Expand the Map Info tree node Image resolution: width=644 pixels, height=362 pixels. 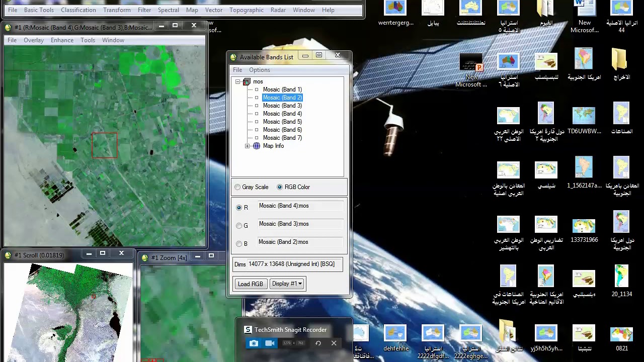click(247, 146)
